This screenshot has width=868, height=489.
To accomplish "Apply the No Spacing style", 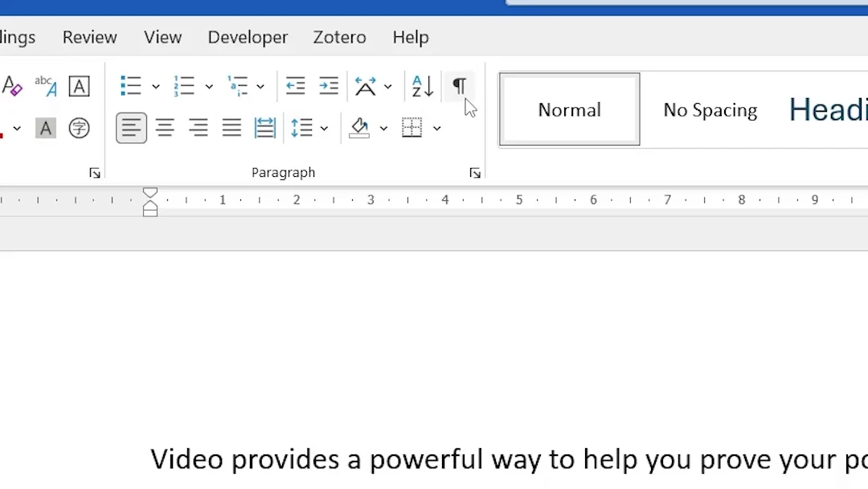I will pyautogui.click(x=710, y=109).
